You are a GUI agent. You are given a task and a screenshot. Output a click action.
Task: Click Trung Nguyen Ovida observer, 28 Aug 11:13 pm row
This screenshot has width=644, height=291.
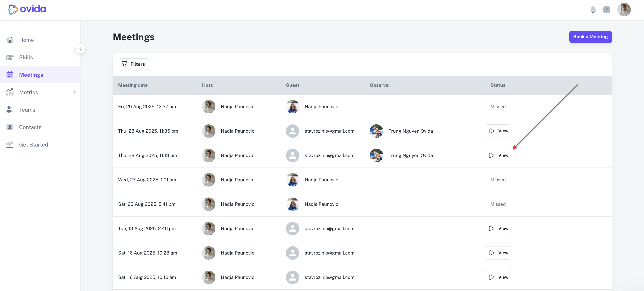point(410,155)
